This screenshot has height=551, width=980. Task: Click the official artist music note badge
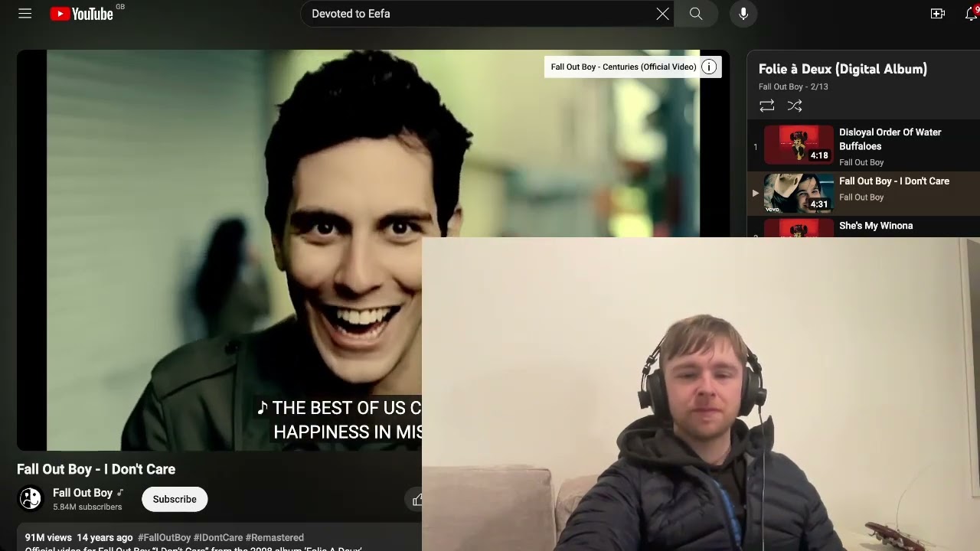(120, 493)
